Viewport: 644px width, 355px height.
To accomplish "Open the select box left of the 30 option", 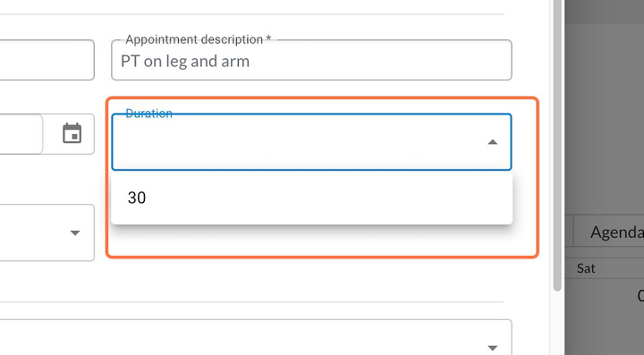I will point(47,232).
